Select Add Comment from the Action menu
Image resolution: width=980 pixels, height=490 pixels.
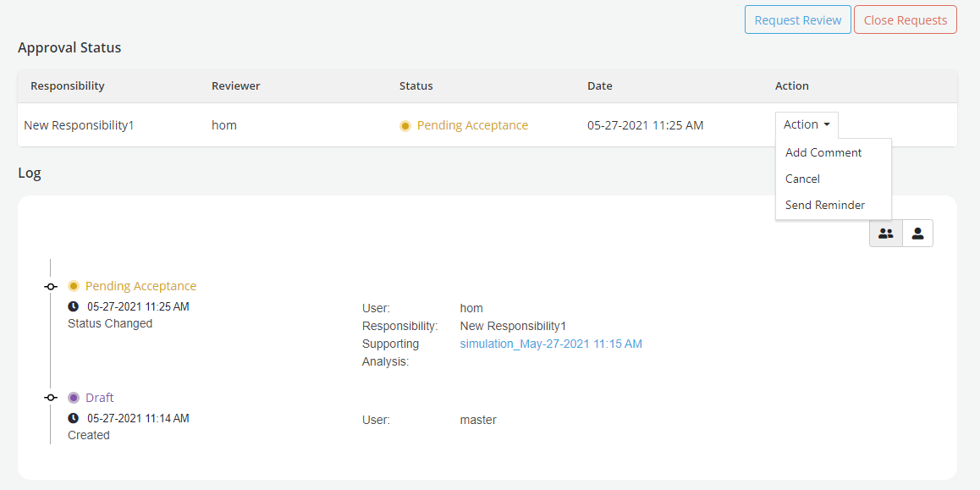(823, 152)
